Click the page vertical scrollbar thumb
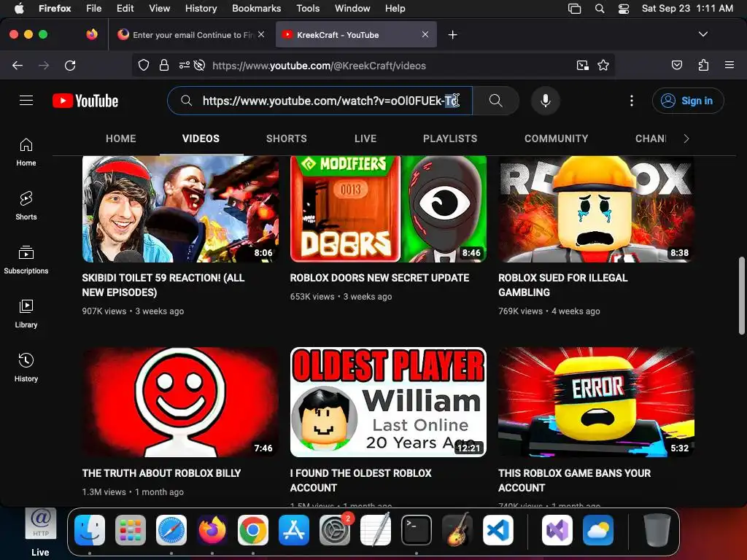 [x=742, y=295]
